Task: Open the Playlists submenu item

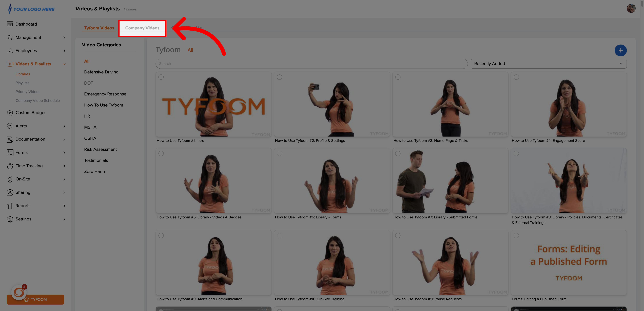Action: (22, 83)
